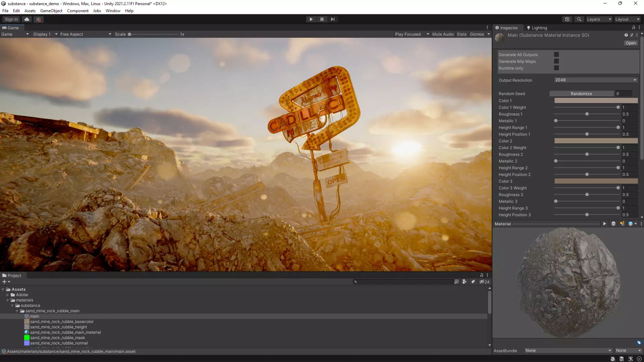The image size is (644, 362).
Task: Open the Unity search window via magnifier icon
Action: [x=579, y=19]
